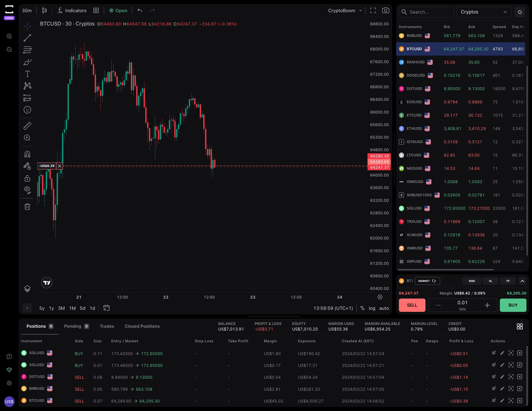This screenshot has width=532, height=411.
Task: Activate the magnet snap mode
Action: [27, 154]
